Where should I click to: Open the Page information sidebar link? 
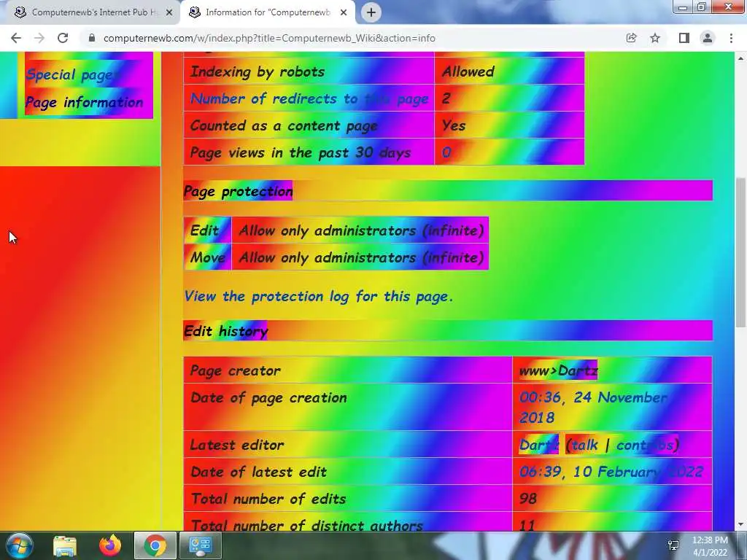pos(85,102)
